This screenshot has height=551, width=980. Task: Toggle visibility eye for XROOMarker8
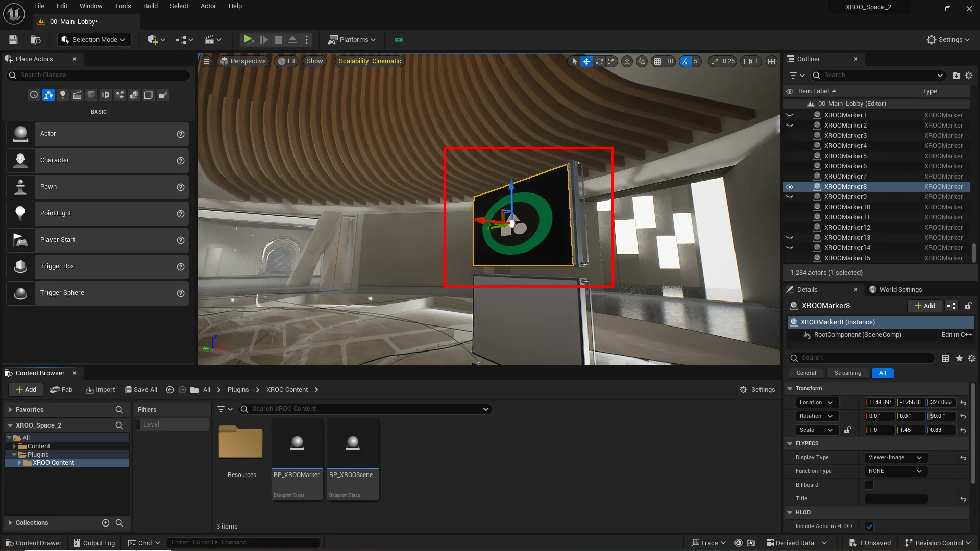(x=790, y=187)
